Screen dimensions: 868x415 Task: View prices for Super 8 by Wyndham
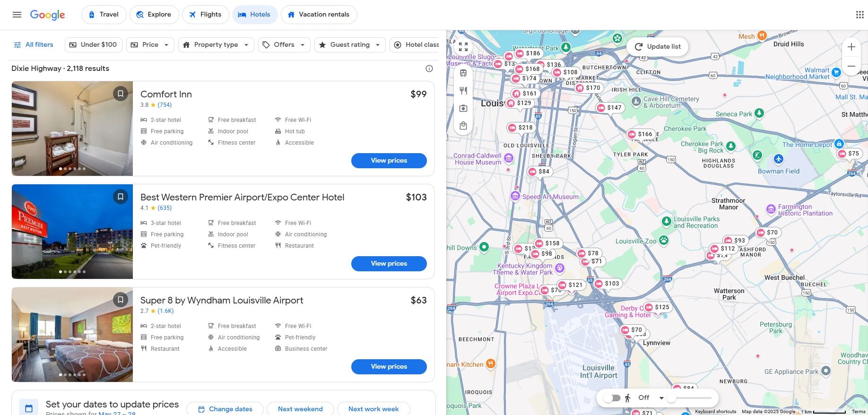pyautogui.click(x=389, y=367)
